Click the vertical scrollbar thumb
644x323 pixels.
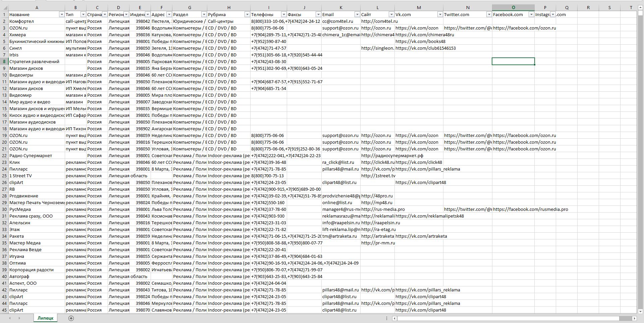[640, 13]
